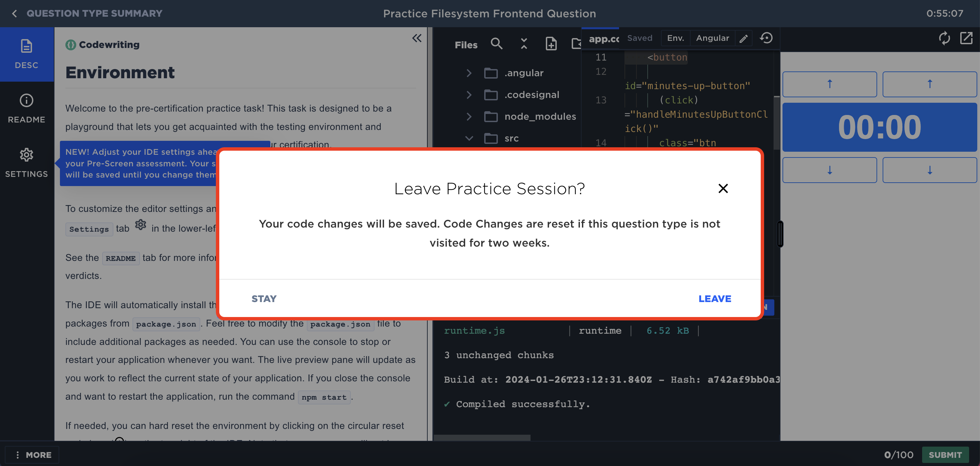The height and width of the screenshot is (466, 980).
Task: Click the pencil edit environment icon
Action: point(743,38)
